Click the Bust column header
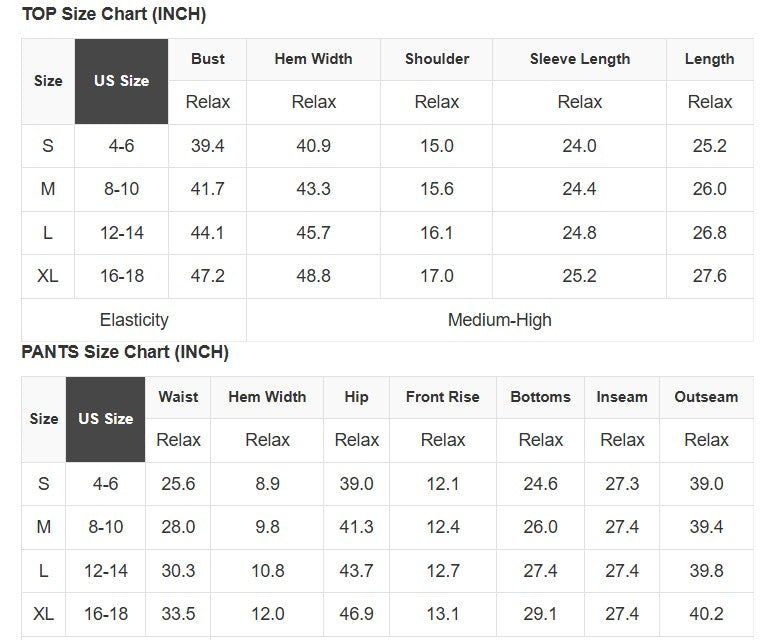776x640 pixels. (208, 59)
